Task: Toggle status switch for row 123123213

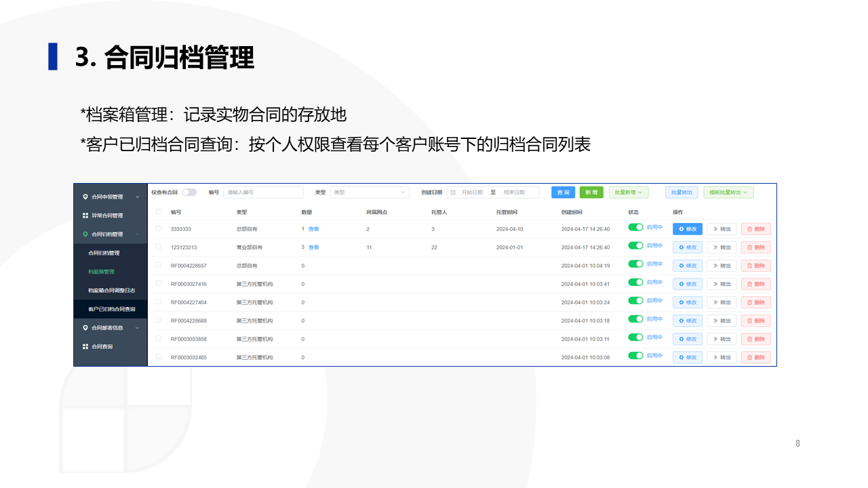Action: (635, 246)
